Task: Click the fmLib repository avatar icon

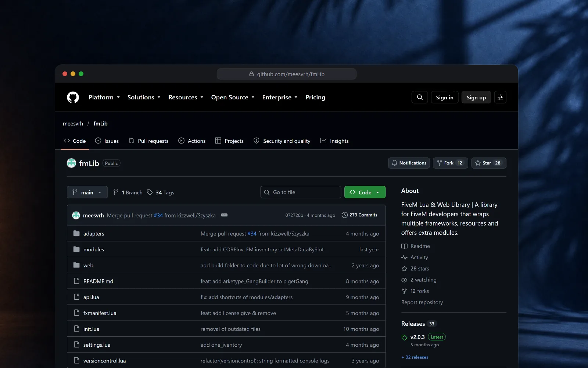Action: 71,163
